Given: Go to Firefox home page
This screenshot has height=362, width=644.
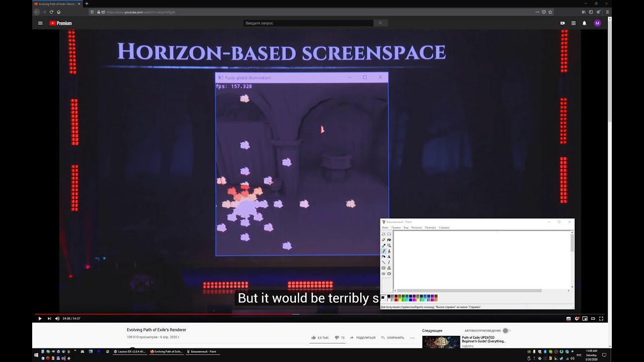Looking at the screenshot, I should pyautogui.click(x=59, y=12).
